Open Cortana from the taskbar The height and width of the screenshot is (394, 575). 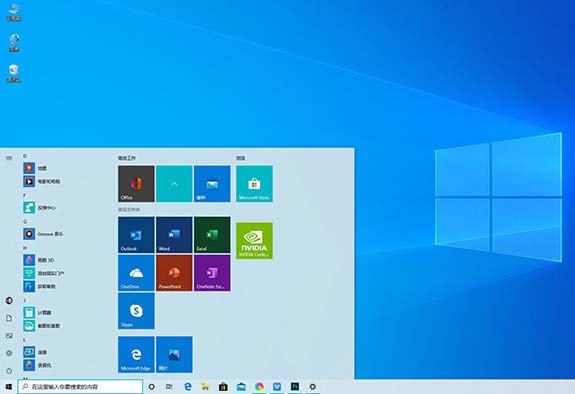click(151, 387)
